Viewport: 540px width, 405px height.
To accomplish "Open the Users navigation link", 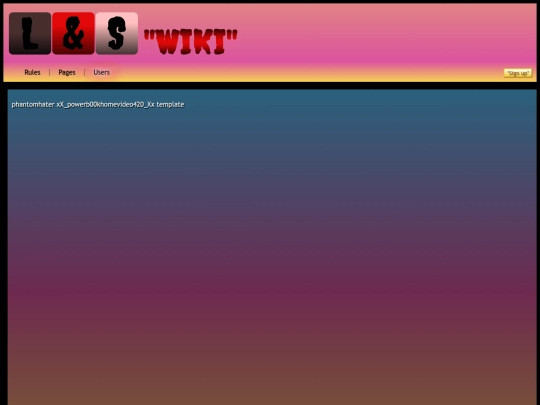I will [x=102, y=72].
